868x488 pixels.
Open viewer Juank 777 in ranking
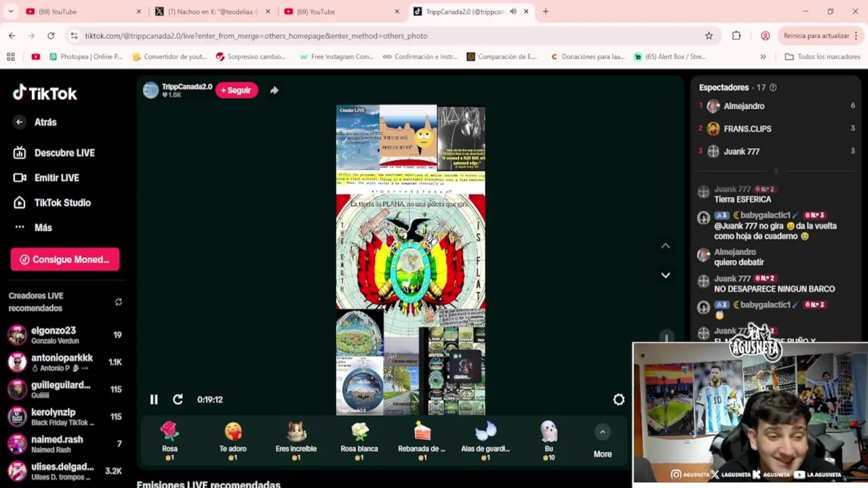[776, 152]
